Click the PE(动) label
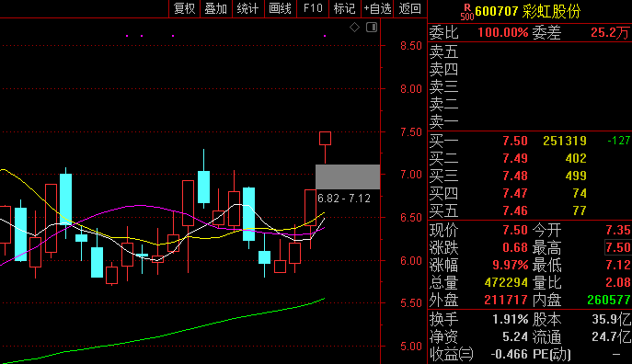 552,354
